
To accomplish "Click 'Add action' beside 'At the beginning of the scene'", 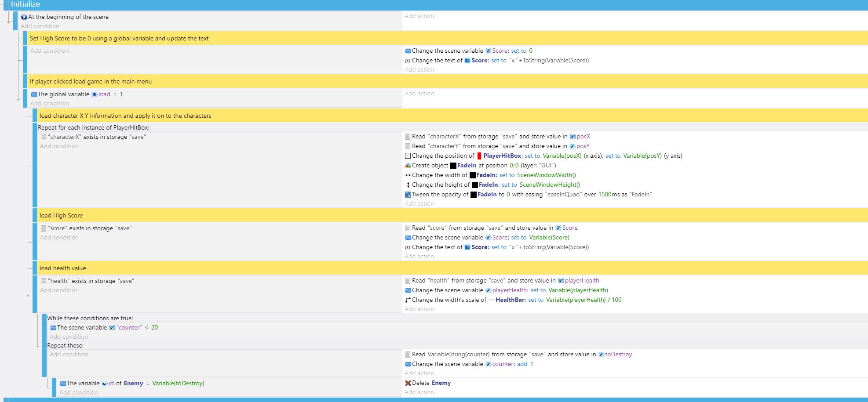I will point(419,16).
